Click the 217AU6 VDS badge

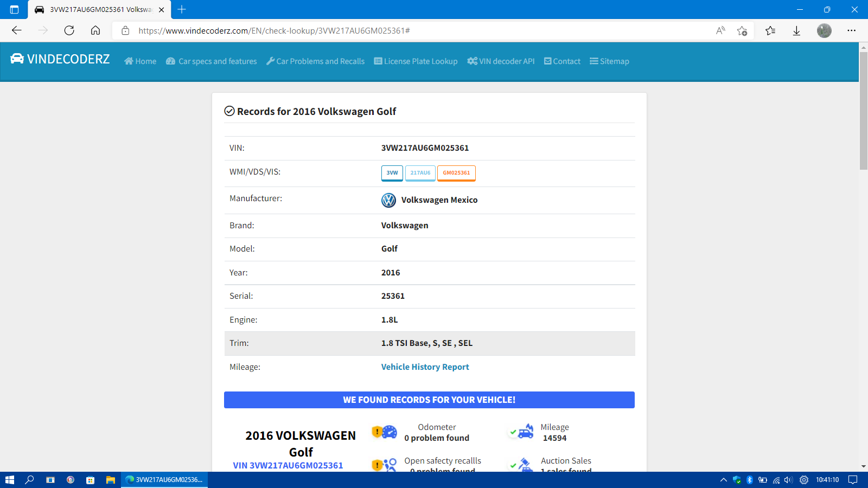pyautogui.click(x=420, y=173)
